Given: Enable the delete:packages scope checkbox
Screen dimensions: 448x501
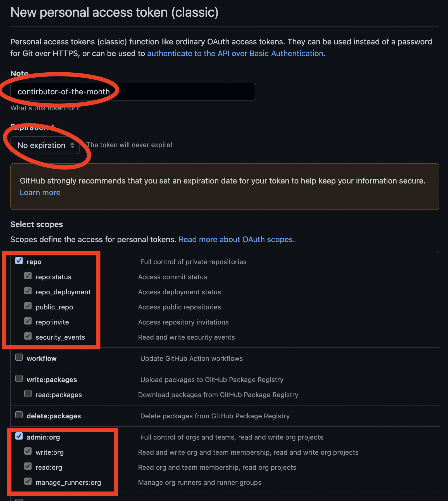Looking at the screenshot, I should (x=19, y=415).
